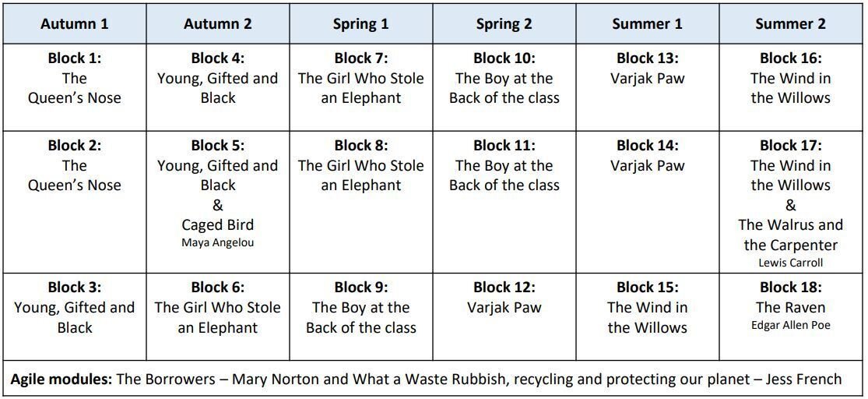
Task: Click the Block 14 Varjak Paw cell
Action: coord(648,203)
